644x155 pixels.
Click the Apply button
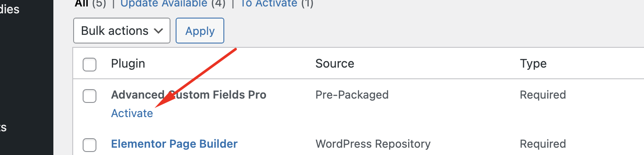point(200,31)
